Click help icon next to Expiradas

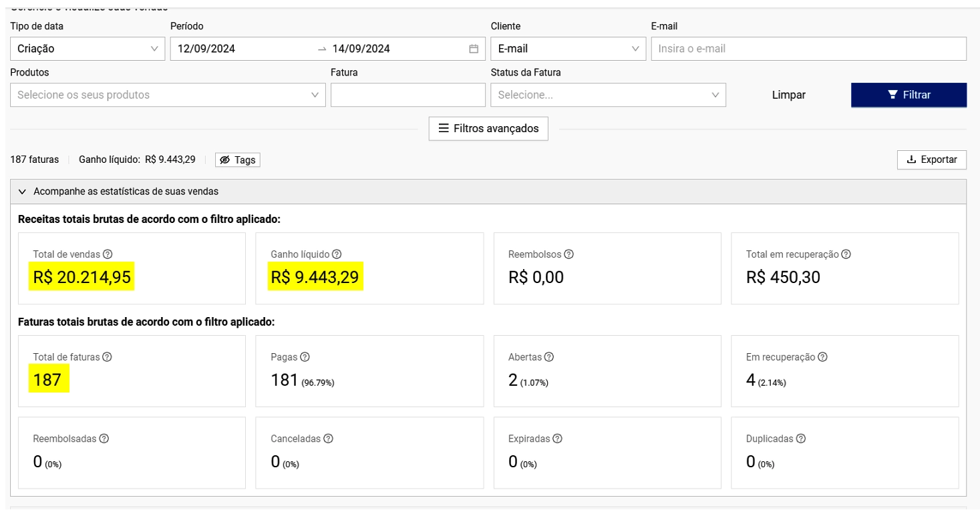pyautogui.click(x=557, y=439)
